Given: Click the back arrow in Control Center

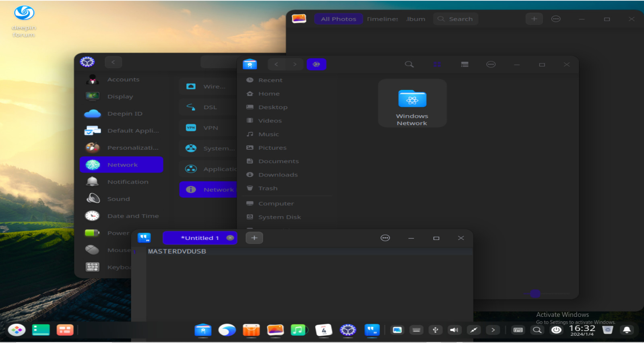Looking at the screenshot, I should coord(113,62).
